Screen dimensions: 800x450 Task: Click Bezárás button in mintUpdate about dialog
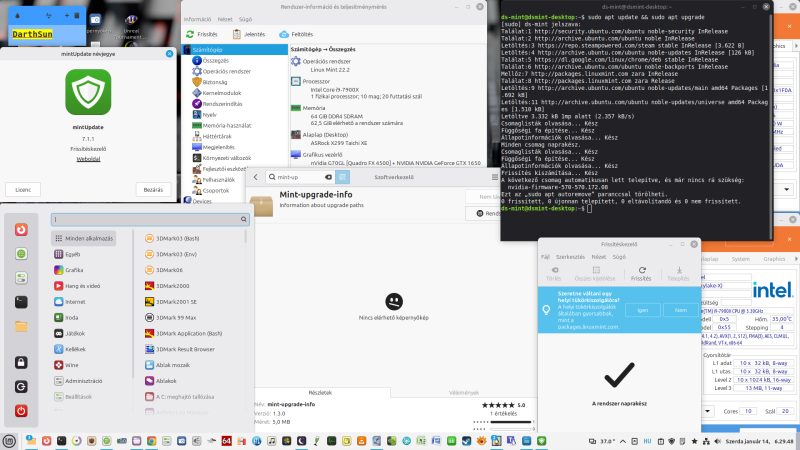(153, 190)
